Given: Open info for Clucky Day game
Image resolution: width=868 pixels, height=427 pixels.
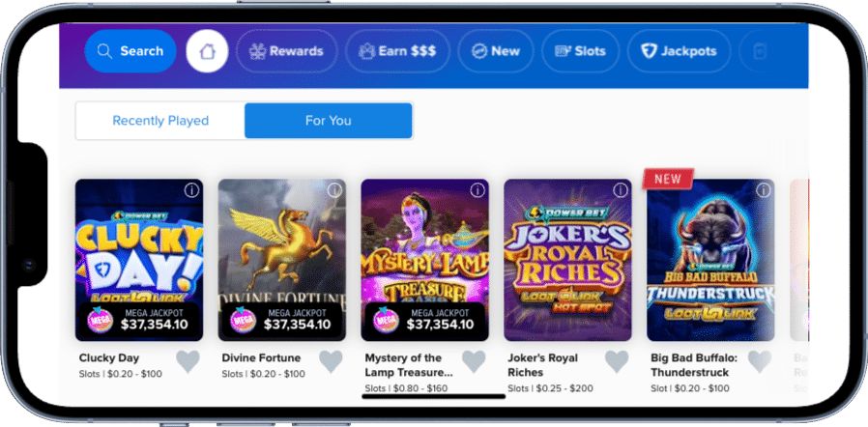Looking at the screenshot, I should (x=191, y=190).
